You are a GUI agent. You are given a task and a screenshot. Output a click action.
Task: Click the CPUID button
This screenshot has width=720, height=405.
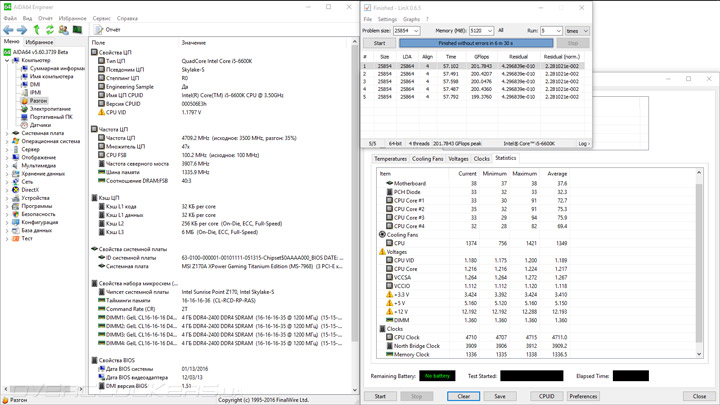click(x=546, y=396)
